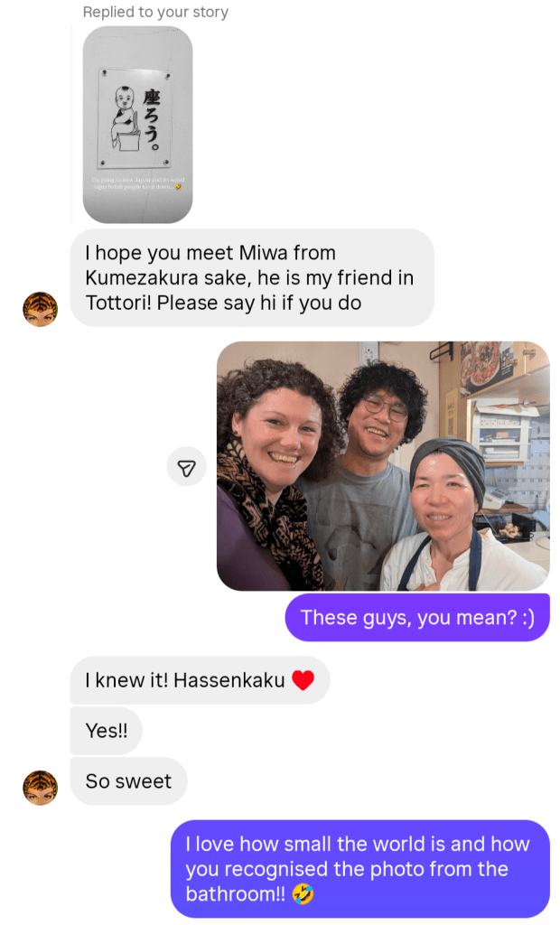560x925 pixels.
Task: Open the shared group selfie photo
Action: tap(383, 466)
